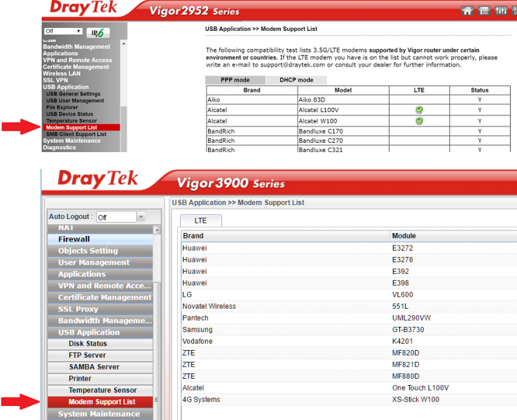
Task: Open Bandwidth Management in Vigor3900 sidebar
Action: point(100,321)
